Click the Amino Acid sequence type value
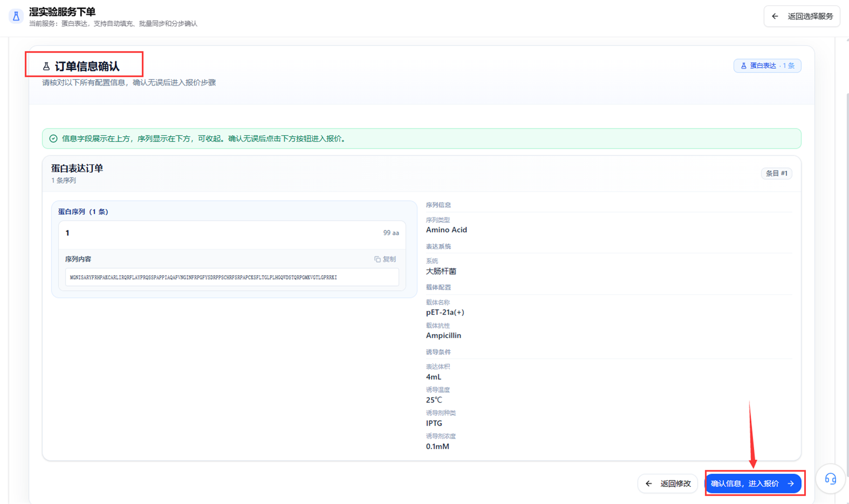The image size is (849, 504). [446, 230]
